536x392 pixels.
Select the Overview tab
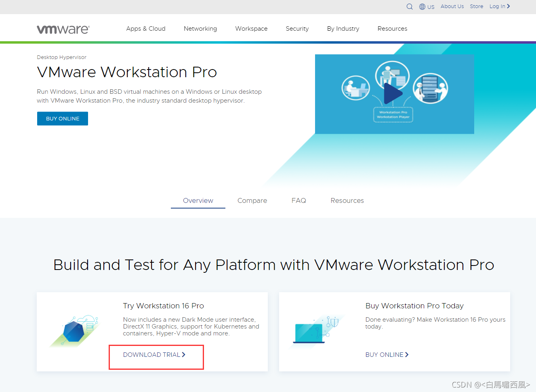[x=198, y=200]
